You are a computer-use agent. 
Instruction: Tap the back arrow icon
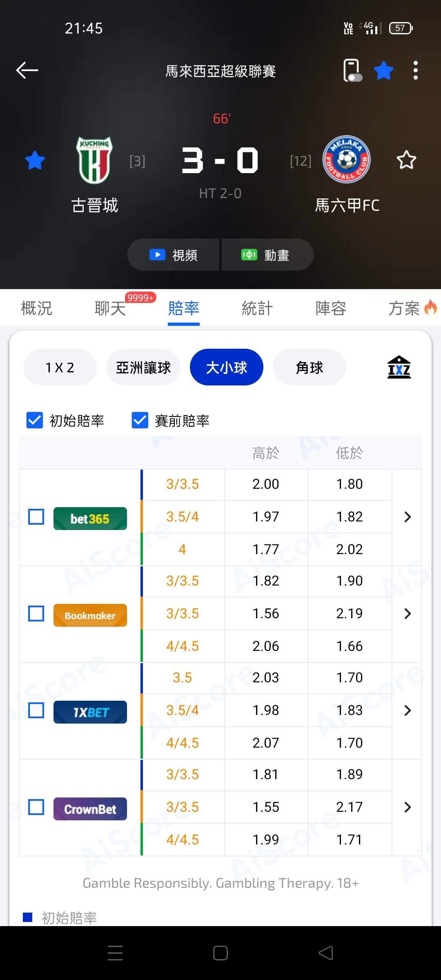click(x=27, y=70)
